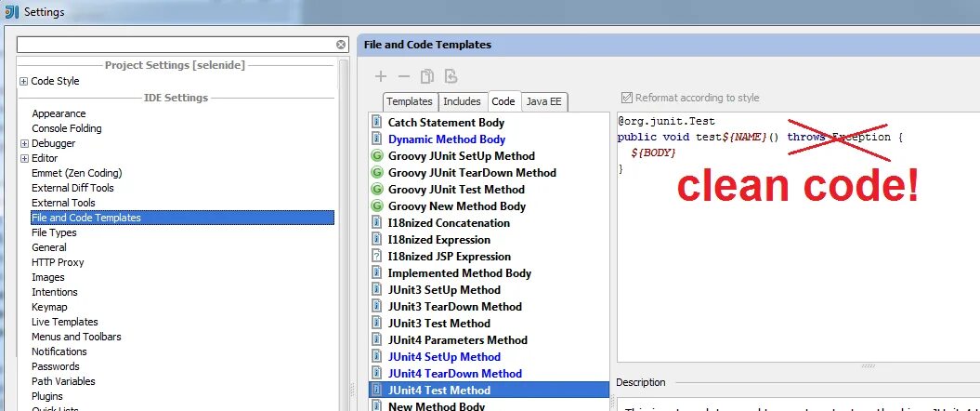Click the I18nized JSP Expression file icon
Screen dimensions: 980x411
point(376,256)
